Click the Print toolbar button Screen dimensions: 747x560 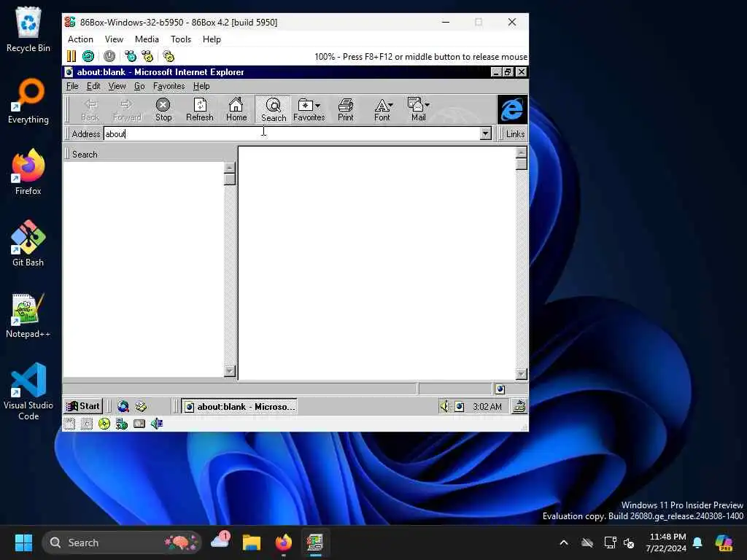point(345,109)
